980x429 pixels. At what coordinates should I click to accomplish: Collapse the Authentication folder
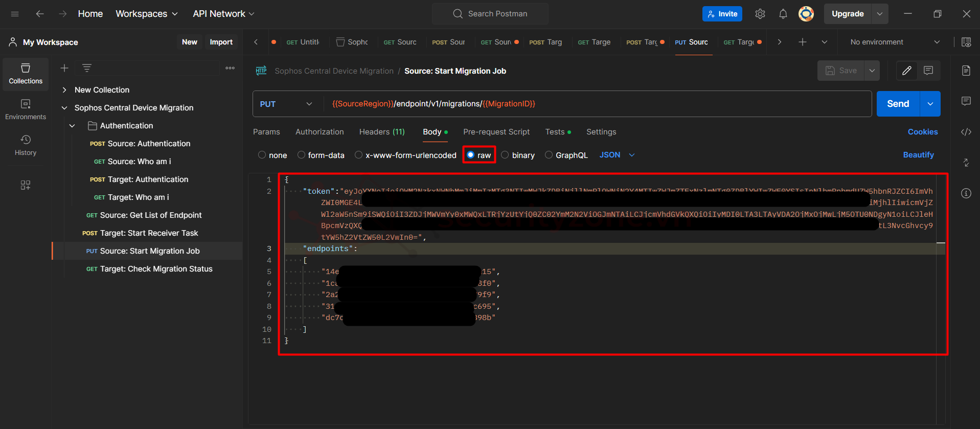(x=72, y=126)
